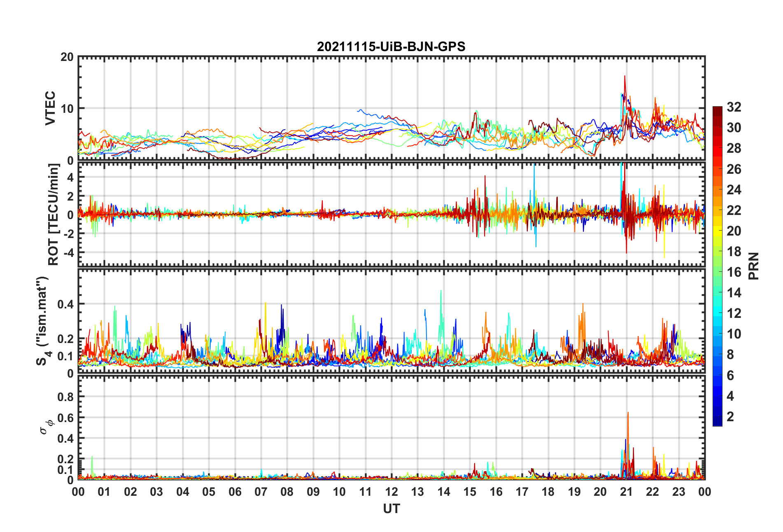Click the 0.2 tick on the sigma-phi axis

[66, 459]
